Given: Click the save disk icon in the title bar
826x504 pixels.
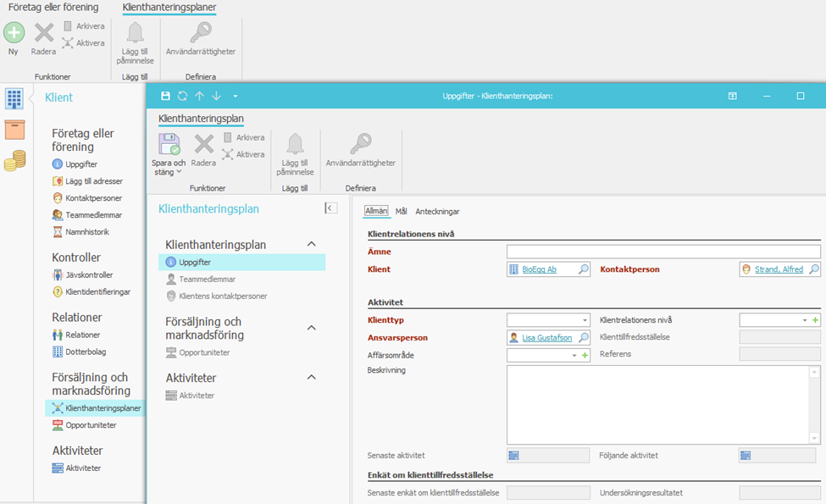Looking at the screenshot, I should [165, 97].
